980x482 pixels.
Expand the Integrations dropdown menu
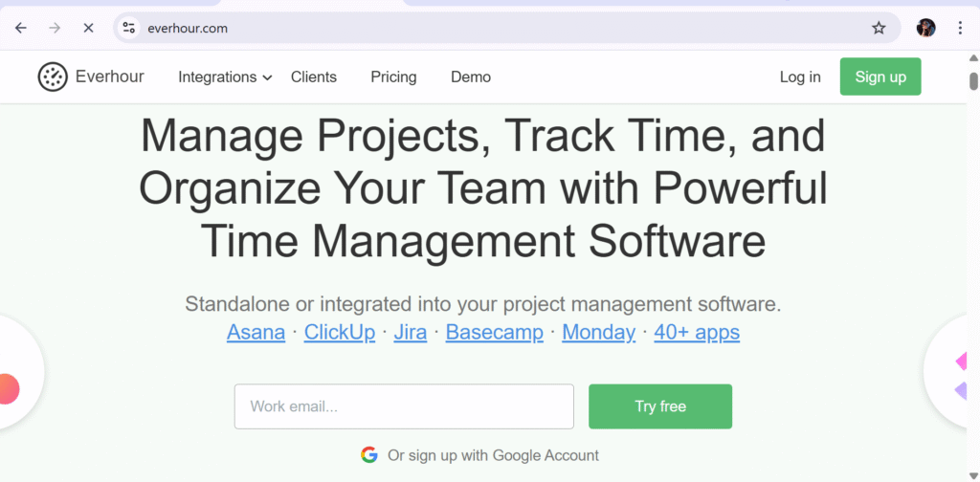(x=225, y=77)
